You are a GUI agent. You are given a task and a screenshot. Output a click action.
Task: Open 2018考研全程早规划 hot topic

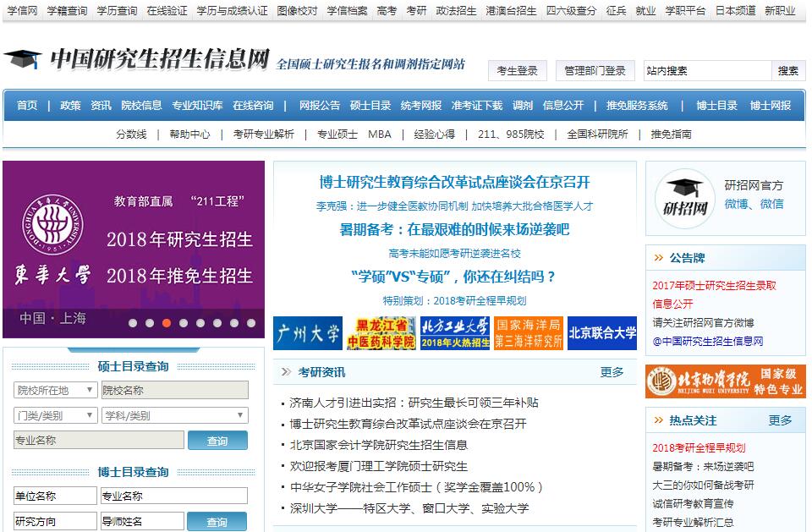point(699,448)
